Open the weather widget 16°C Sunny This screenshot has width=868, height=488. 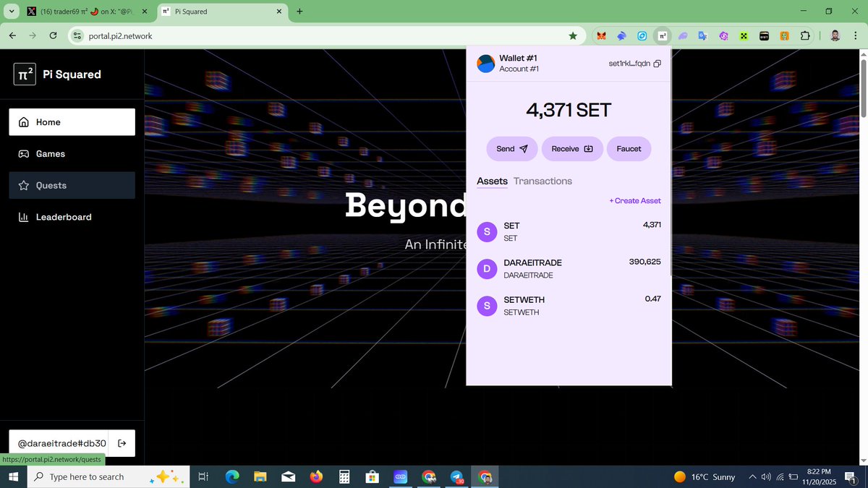pyautogui.click(x=704, y=477)
